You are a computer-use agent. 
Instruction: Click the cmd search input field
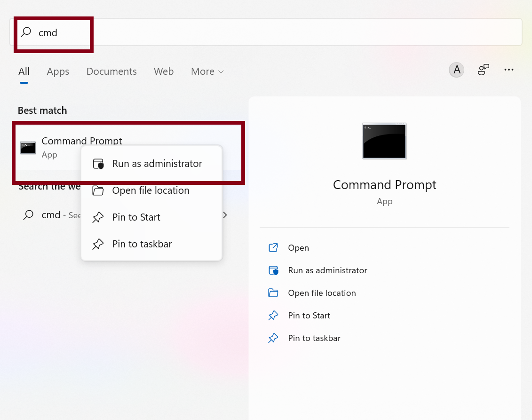pos(266,32)
